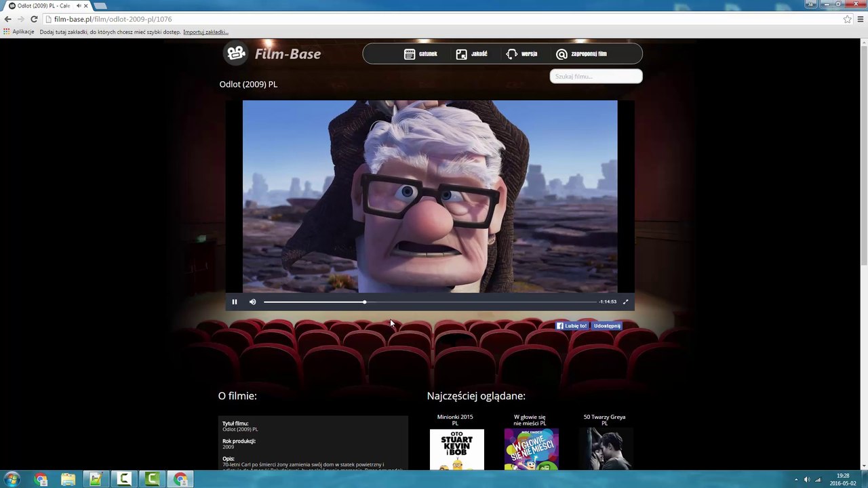
Task: Click the page vertical scrollbar thumb
Action: [863, 156]
